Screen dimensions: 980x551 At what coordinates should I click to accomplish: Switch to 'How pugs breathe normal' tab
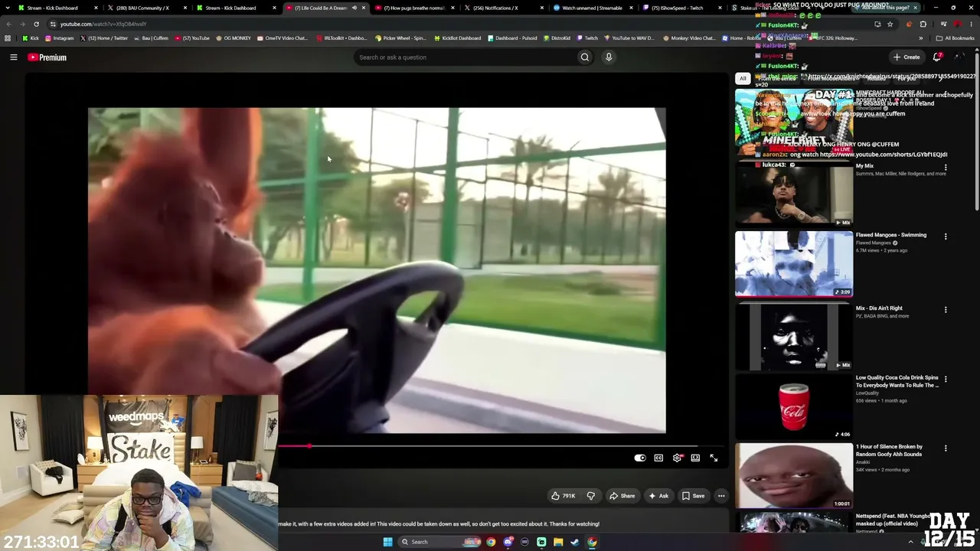point(414,8)
